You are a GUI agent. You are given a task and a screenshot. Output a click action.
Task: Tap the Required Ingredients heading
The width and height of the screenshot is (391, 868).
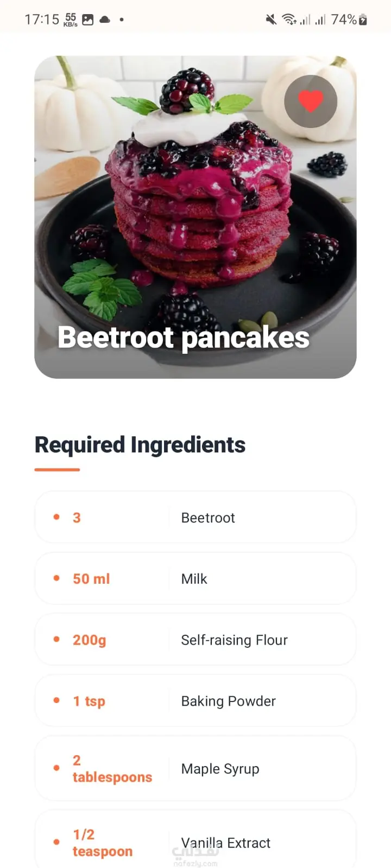point(140,445)
